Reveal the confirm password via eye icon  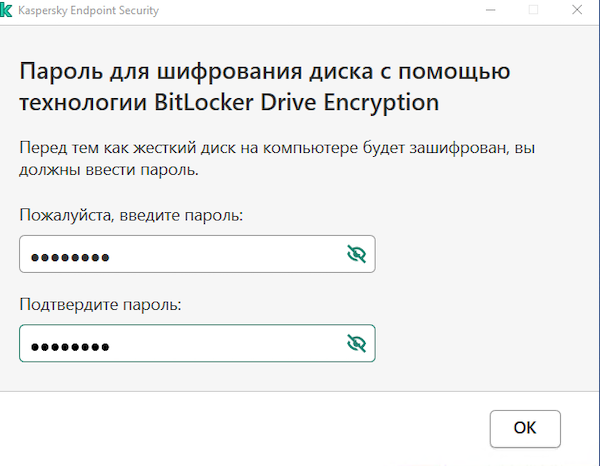(x=356, y=344)
